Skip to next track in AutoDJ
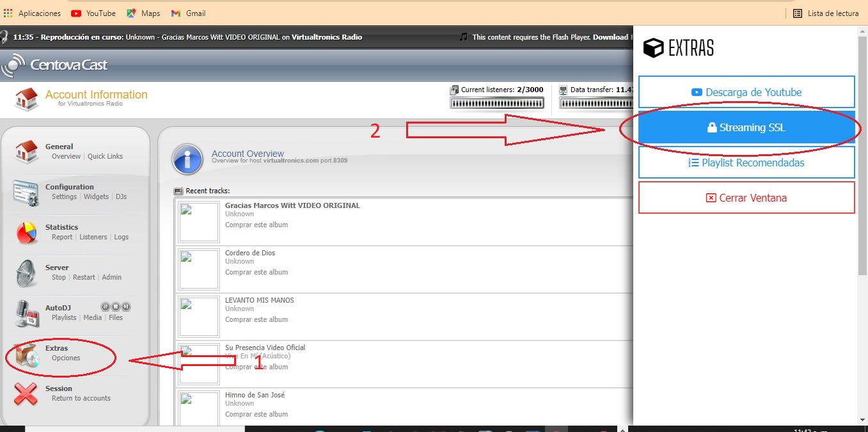The height and width of the screenshot is (432, 868). [x=126, y=307]
